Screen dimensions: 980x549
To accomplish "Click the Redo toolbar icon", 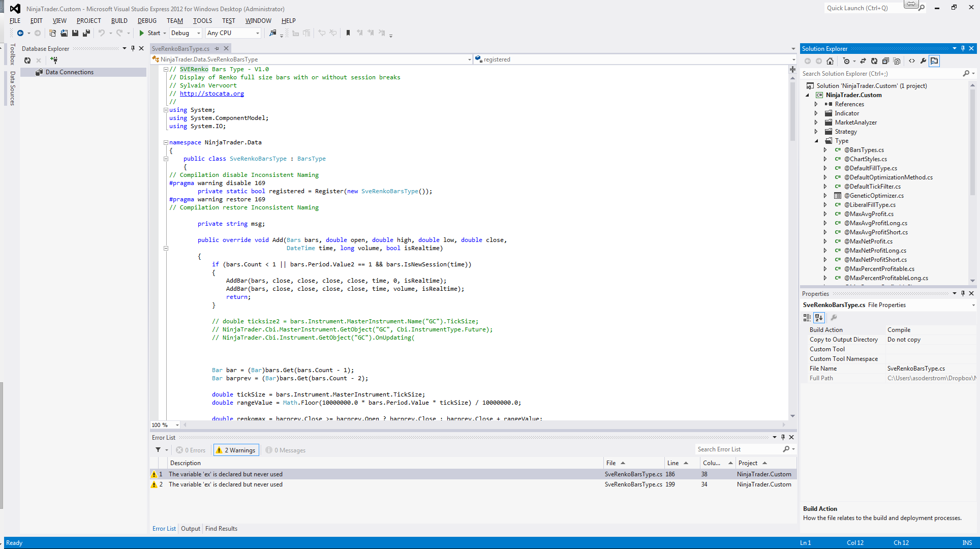I will click(x=119, y=33).
